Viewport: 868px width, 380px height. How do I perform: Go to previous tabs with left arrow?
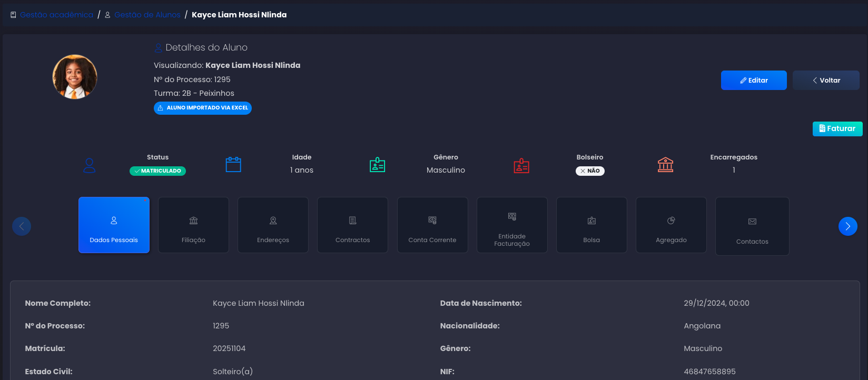pos(22,226)
